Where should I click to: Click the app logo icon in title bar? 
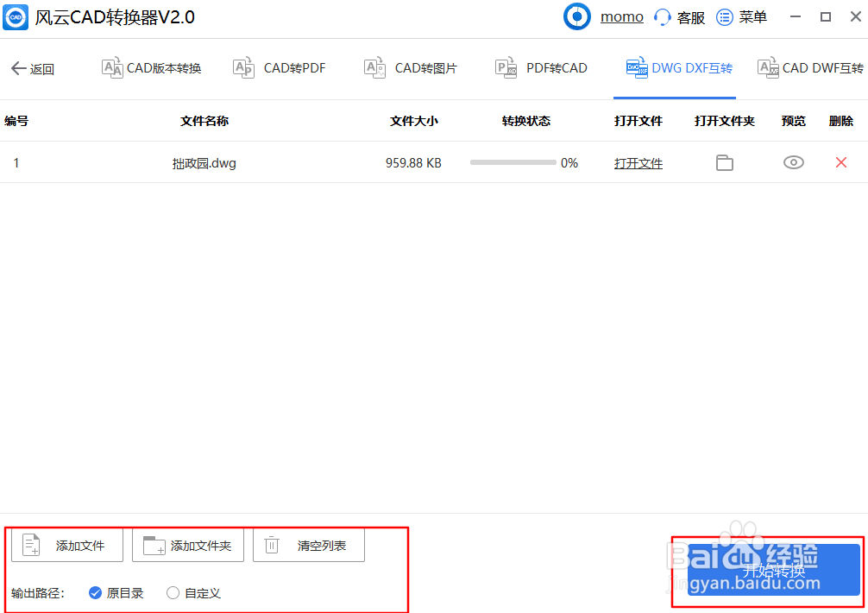(x=16, y=16)
